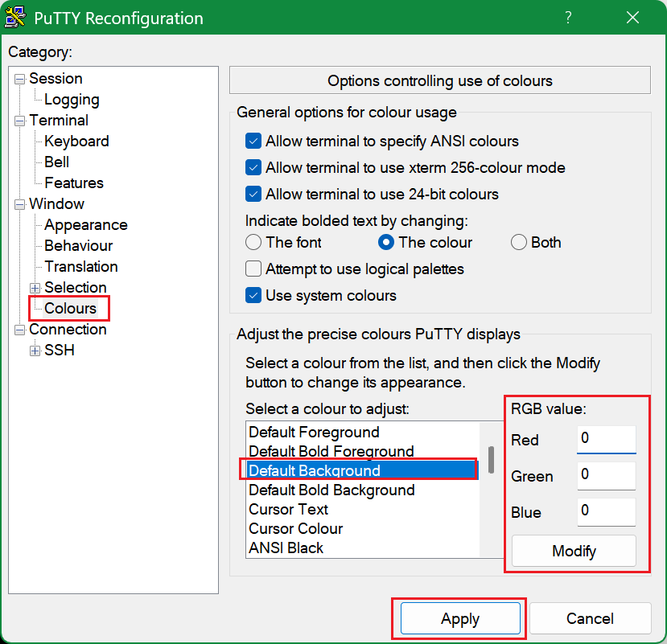Select Default Background in colour list

(363, 470)
